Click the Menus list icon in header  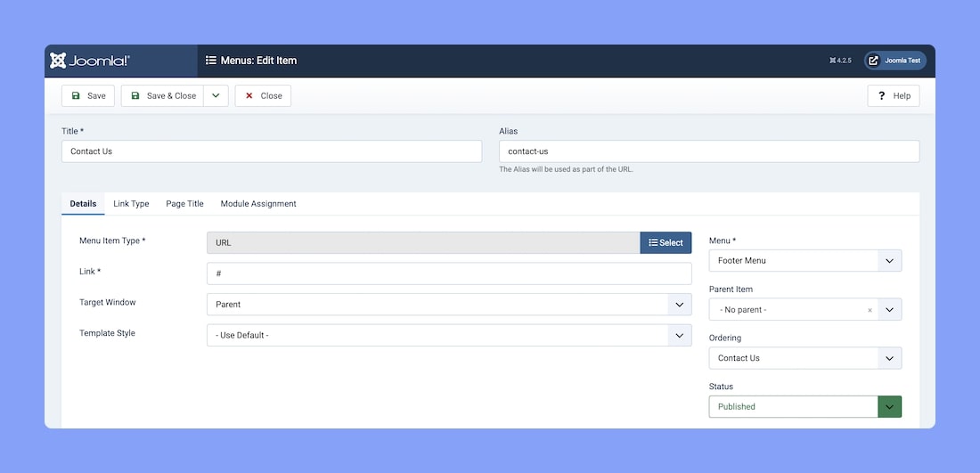pyautogui.click(x=211, y=61)
